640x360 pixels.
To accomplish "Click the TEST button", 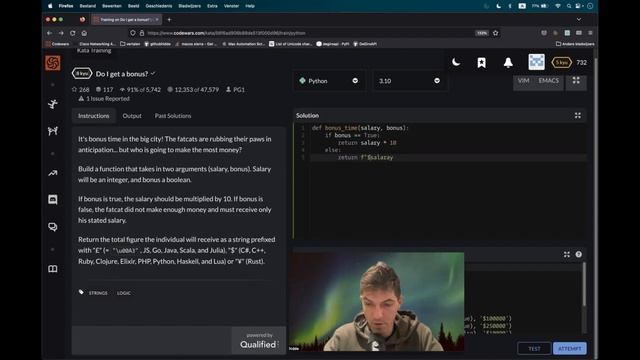I will click(534, 349).
